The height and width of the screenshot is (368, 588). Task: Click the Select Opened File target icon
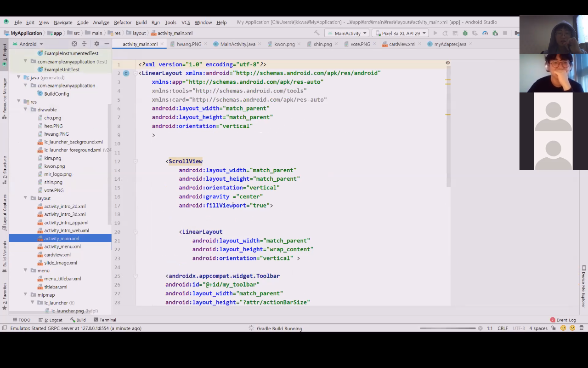(x=74, y=44)
